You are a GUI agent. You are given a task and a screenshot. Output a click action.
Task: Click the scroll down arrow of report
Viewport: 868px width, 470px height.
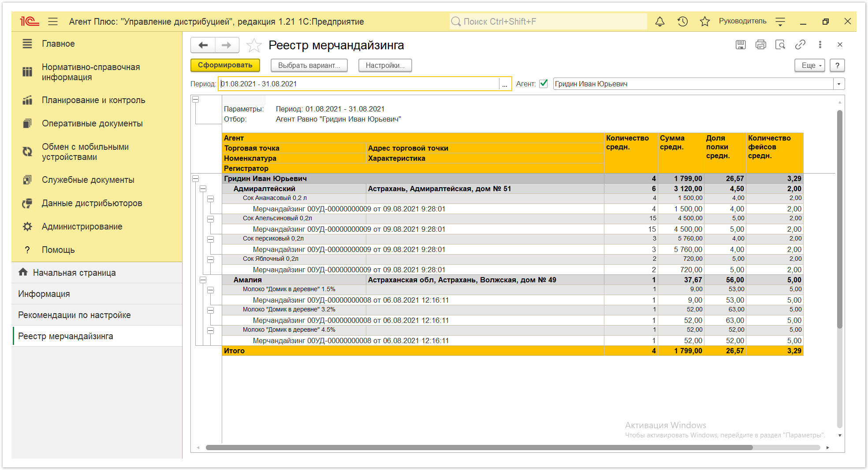coord(840,435)
